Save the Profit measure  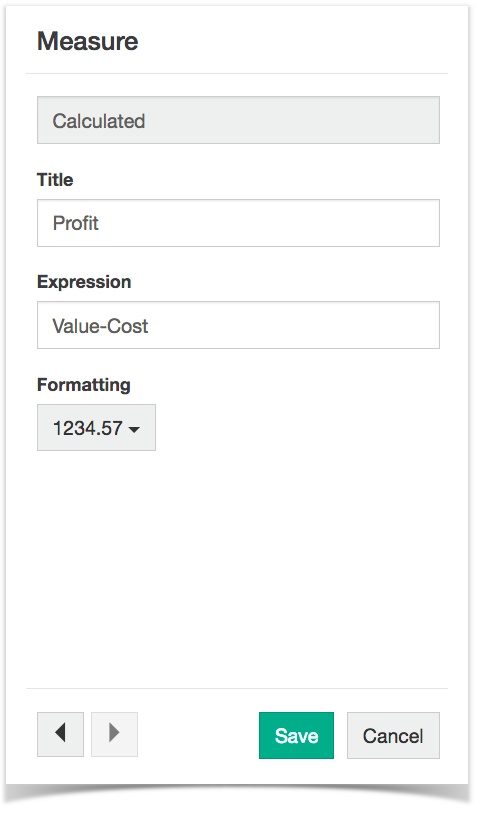(296, 735)
